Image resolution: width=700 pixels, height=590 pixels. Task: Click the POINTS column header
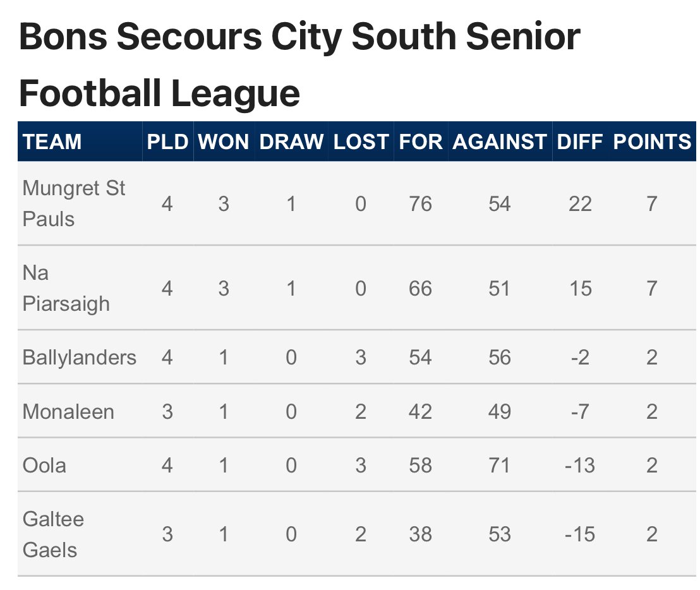[x=652, y=141]
